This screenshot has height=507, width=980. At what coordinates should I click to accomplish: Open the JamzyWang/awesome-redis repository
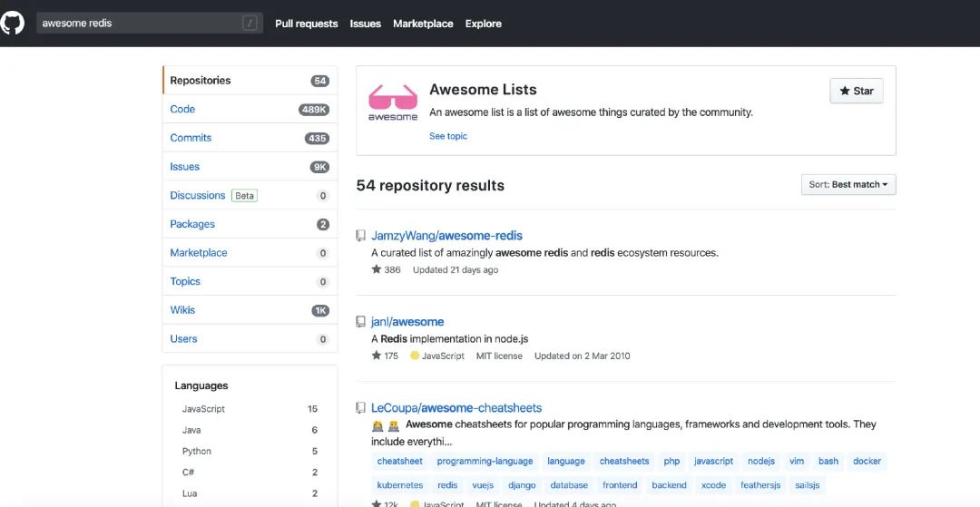coord(446,236)
